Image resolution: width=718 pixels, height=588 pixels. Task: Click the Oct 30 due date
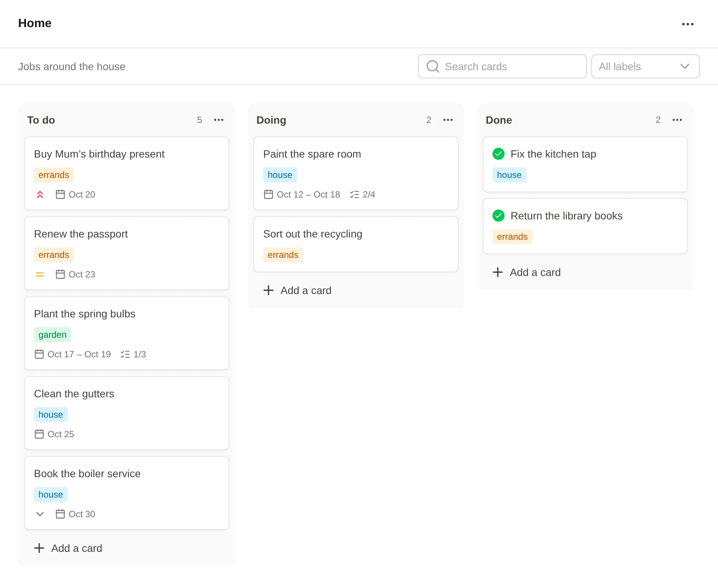[82, 514]
